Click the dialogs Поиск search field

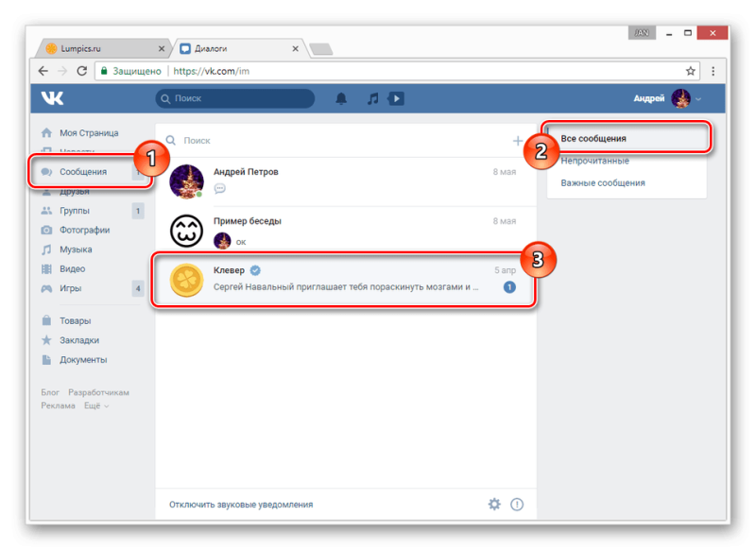(337, 140)
